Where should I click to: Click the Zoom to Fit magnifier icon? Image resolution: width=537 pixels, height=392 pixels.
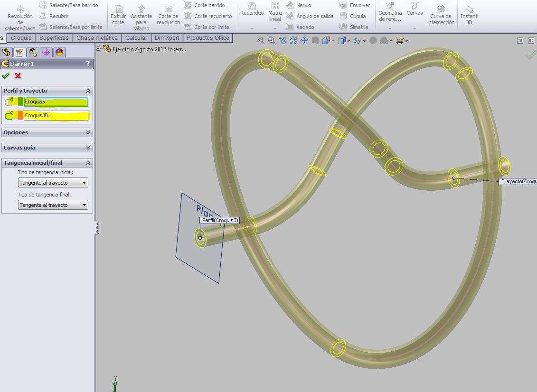261,41
